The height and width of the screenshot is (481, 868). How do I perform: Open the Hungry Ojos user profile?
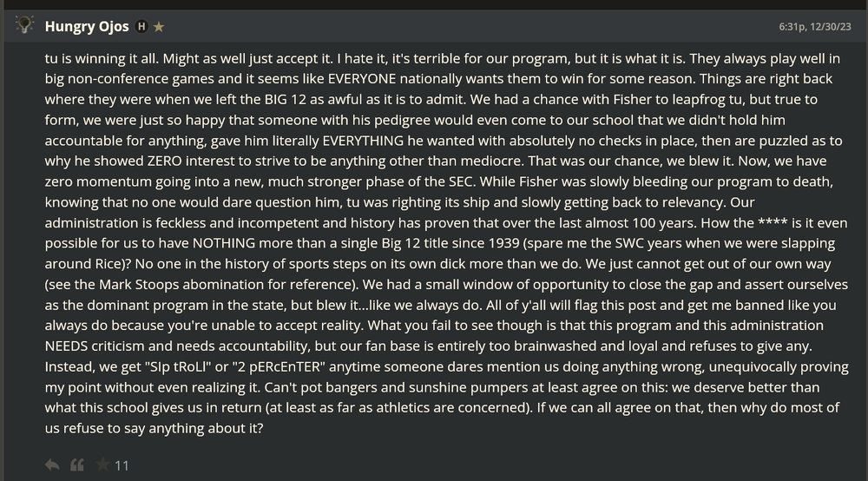tap(87, 27)
